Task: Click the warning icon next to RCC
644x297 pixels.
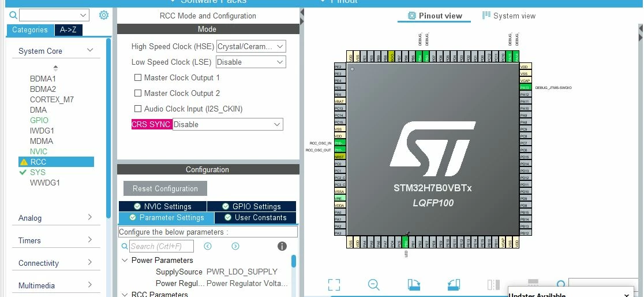Action: tap(24, 162)
